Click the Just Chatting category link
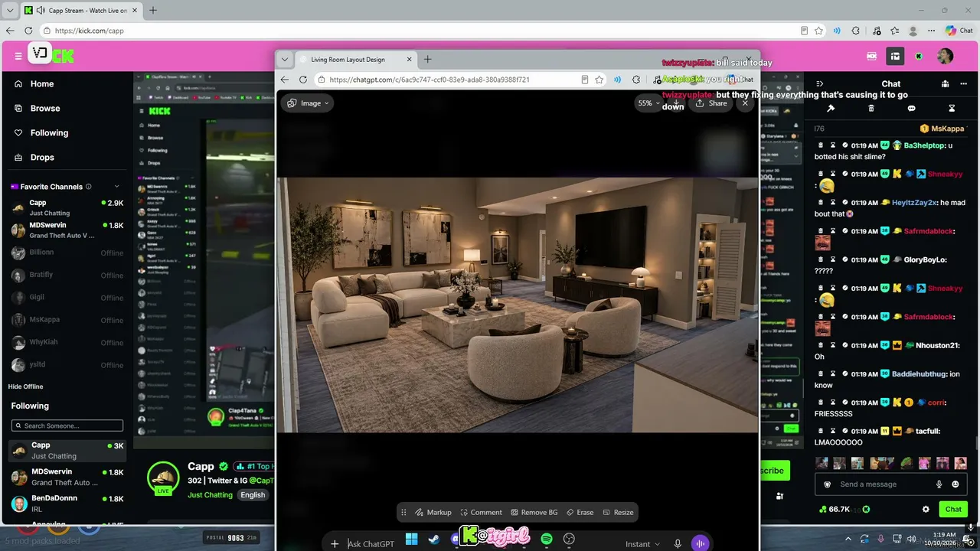The image size is (980, 551). (x=210, y=495)
